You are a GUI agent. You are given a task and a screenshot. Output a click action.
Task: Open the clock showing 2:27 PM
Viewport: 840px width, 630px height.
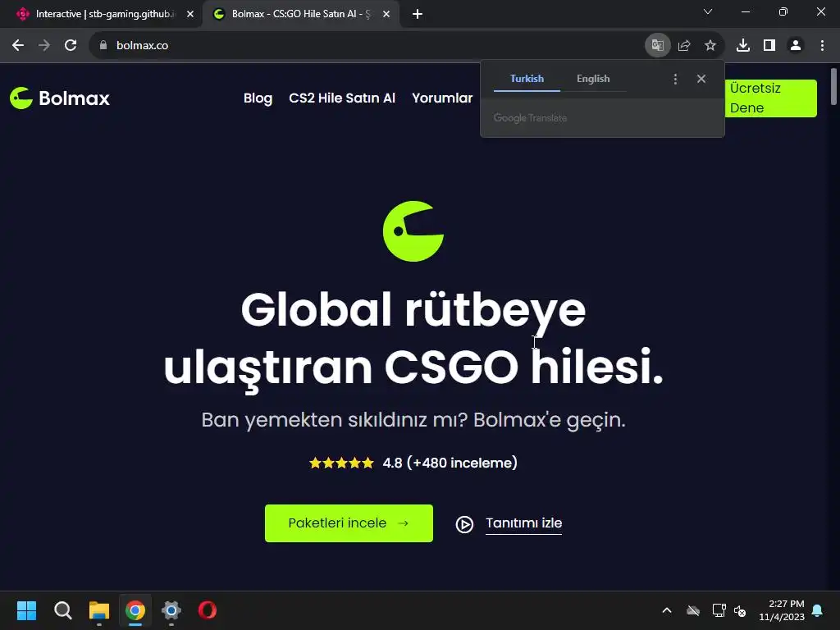tap(782, 610)
